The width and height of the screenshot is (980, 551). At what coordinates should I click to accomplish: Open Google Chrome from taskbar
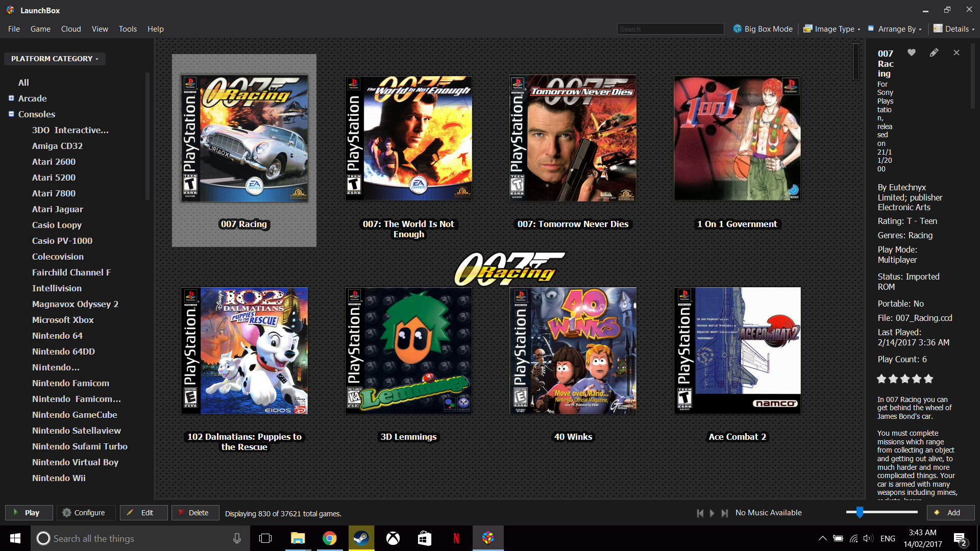pyautogui.click(x=329, y=538)
